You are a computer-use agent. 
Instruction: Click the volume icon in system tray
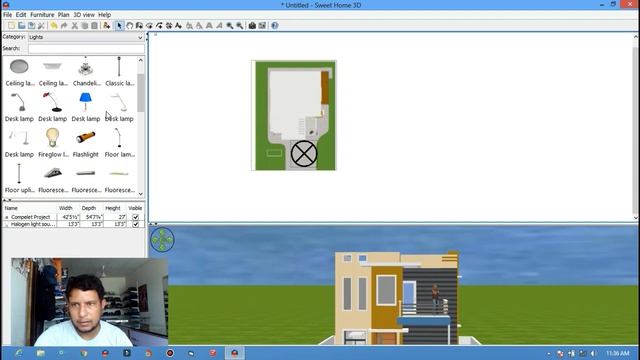(593, 353)
